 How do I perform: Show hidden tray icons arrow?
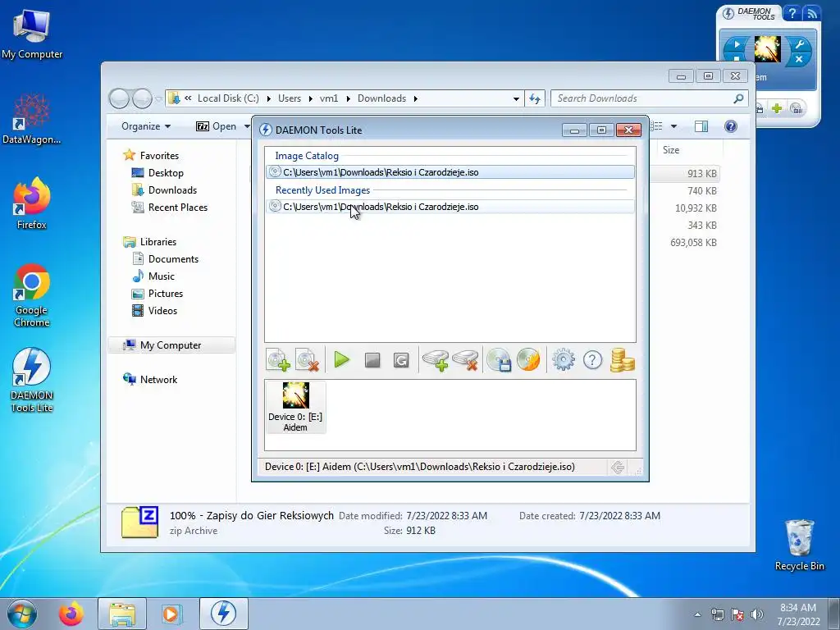697,614
